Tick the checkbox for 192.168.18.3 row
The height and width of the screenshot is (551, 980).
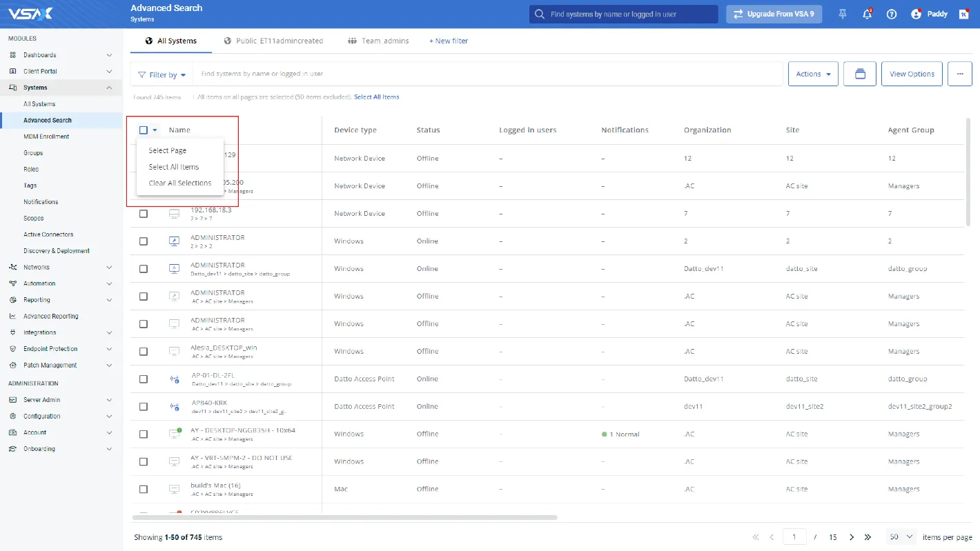coord(144,214)
